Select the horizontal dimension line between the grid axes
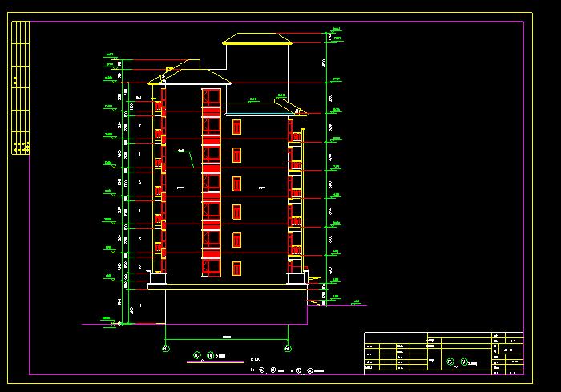 click(x=226, y=337)
